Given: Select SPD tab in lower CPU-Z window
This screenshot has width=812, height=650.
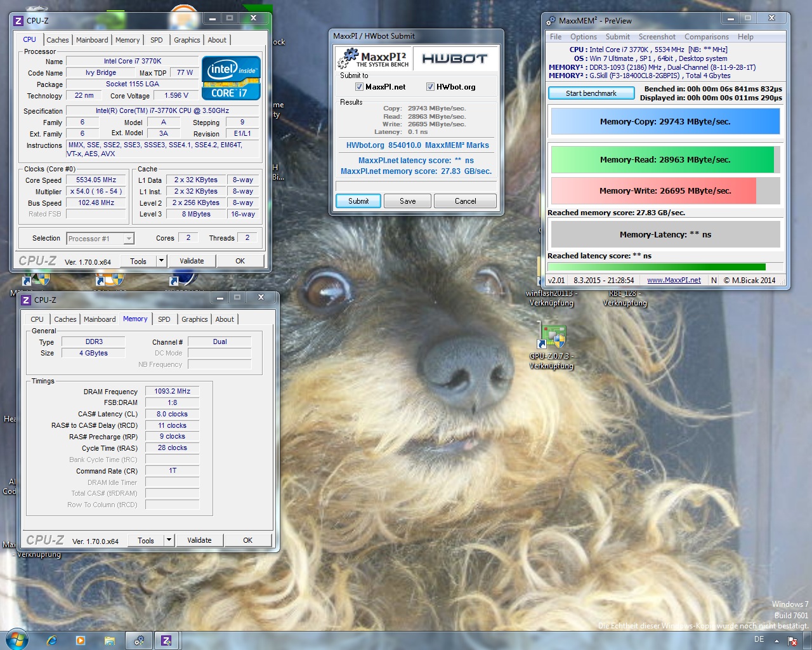Looking at the screenshot, I should 164,319.
